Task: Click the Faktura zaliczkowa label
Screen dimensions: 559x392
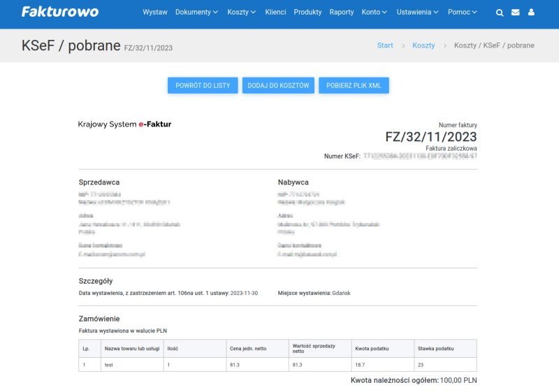Action: tap(451, 148)
